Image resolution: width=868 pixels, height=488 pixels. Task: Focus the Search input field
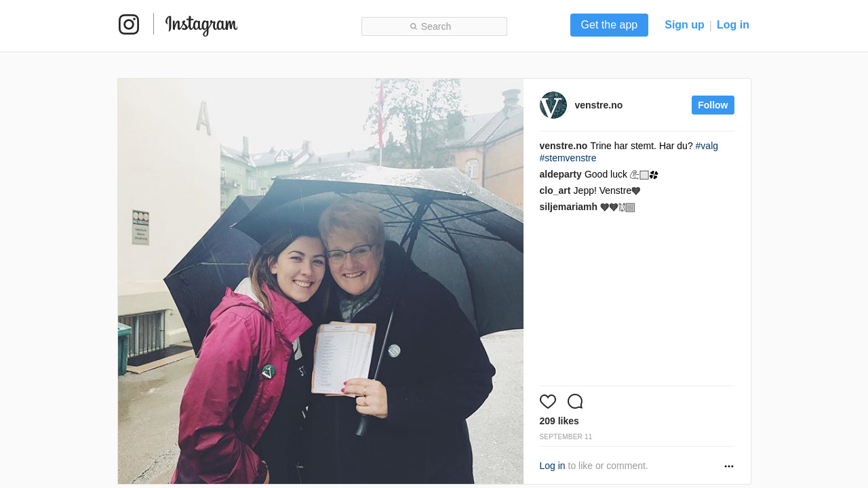tap(434, 26)
